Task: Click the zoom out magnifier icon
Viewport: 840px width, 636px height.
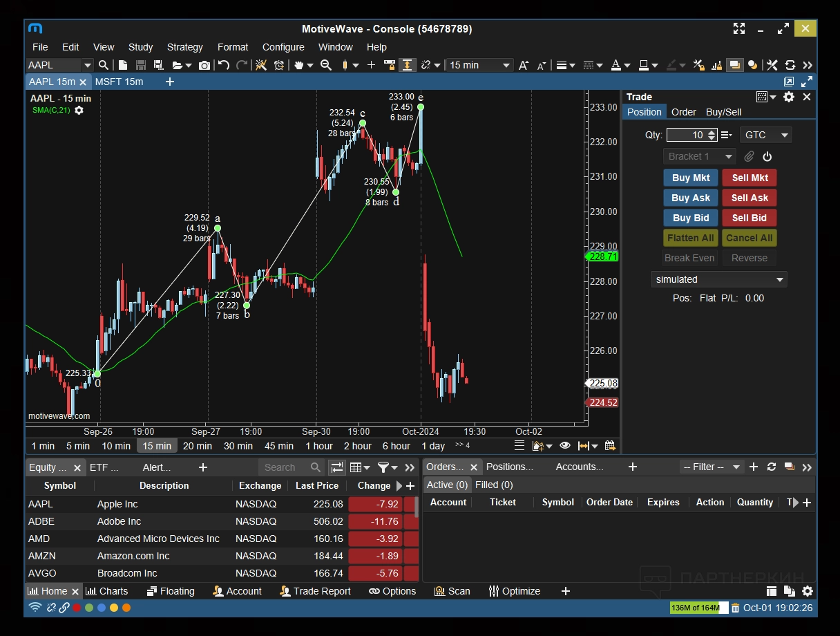Action: [x=326, y=65]
